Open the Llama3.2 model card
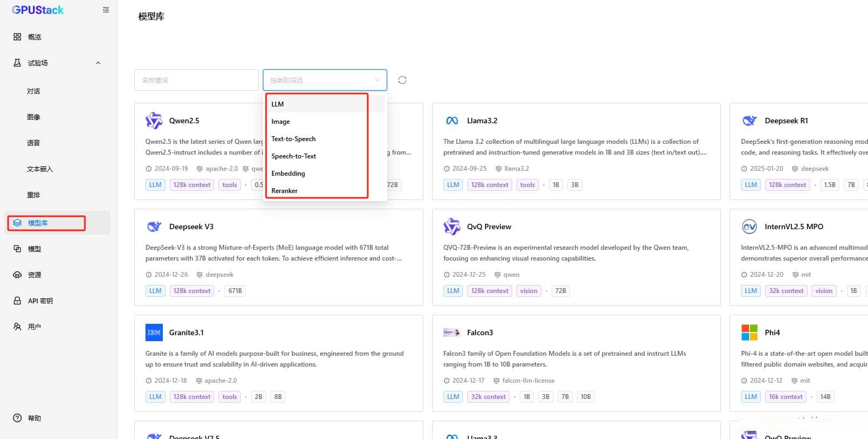868x439 pixels. [x=576, y=151]
